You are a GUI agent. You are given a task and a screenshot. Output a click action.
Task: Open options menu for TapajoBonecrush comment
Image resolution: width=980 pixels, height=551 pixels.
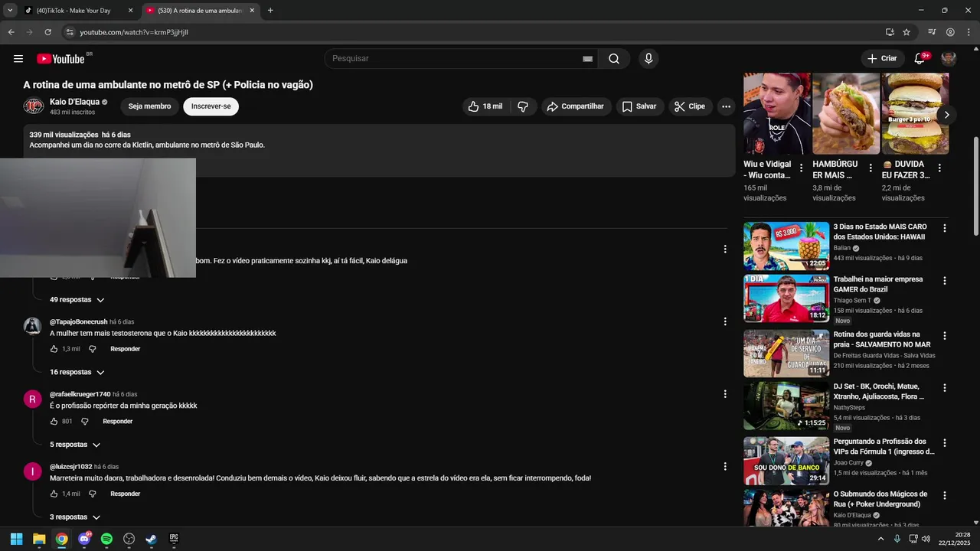(725, 321)
